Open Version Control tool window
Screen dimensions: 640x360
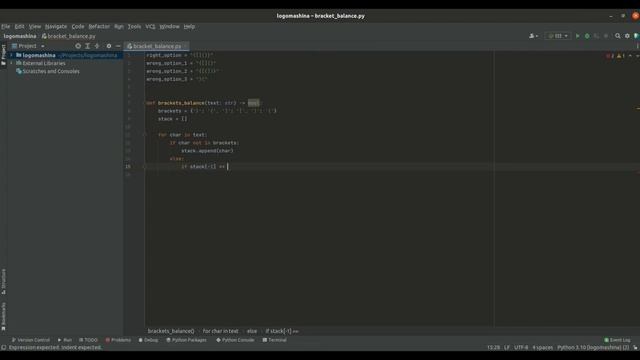click(31, 340)
